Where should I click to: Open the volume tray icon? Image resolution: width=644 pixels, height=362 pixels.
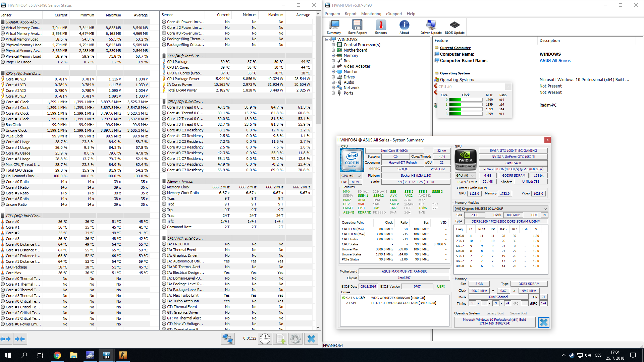point(588,355)
